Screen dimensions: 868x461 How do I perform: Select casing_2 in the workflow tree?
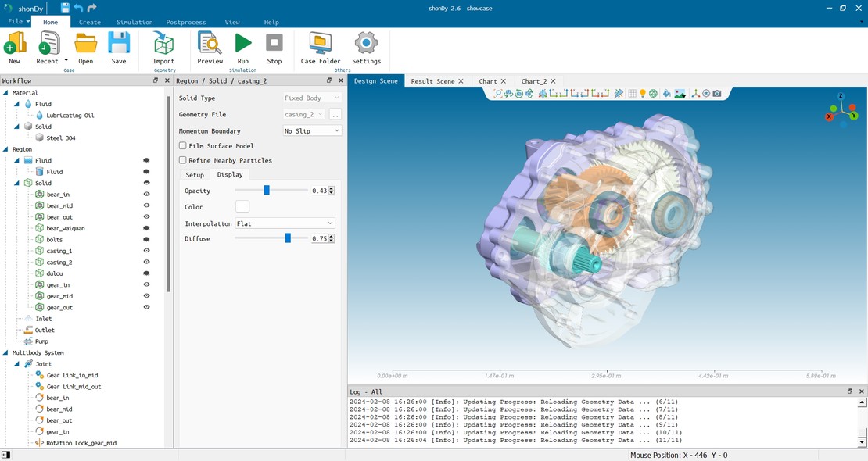pos(59,263)
